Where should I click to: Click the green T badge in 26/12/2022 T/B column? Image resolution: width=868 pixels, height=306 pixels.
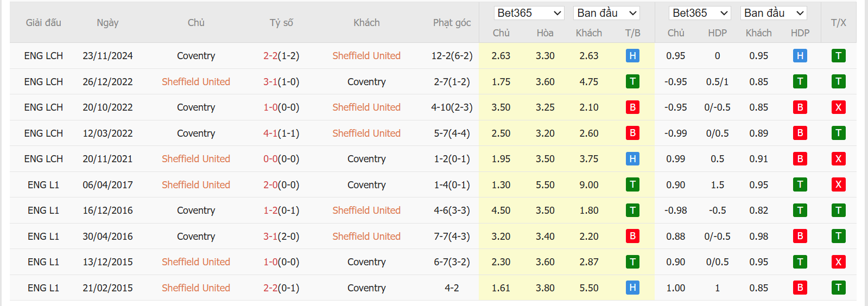point(632,82)
